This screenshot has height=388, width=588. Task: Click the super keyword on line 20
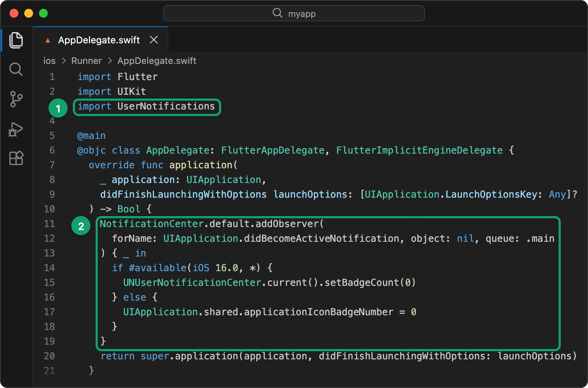tap(155, 356)
